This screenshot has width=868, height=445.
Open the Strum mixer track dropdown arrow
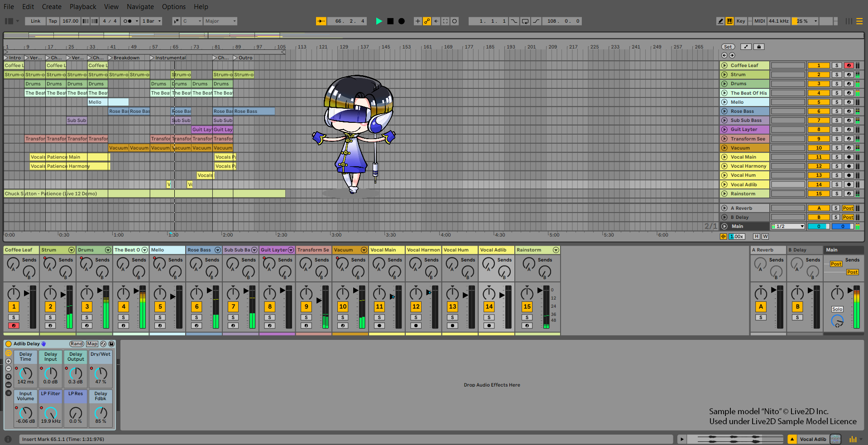(x=72, y=250)
